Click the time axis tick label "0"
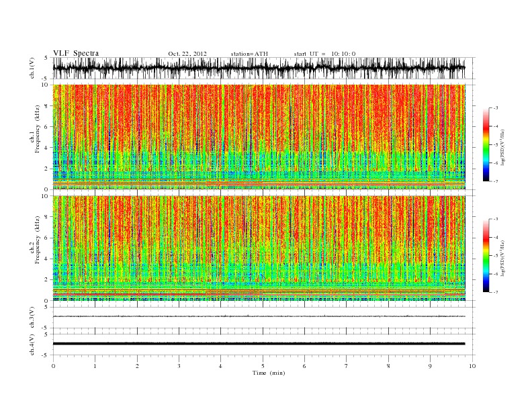 tap(53, 366)
